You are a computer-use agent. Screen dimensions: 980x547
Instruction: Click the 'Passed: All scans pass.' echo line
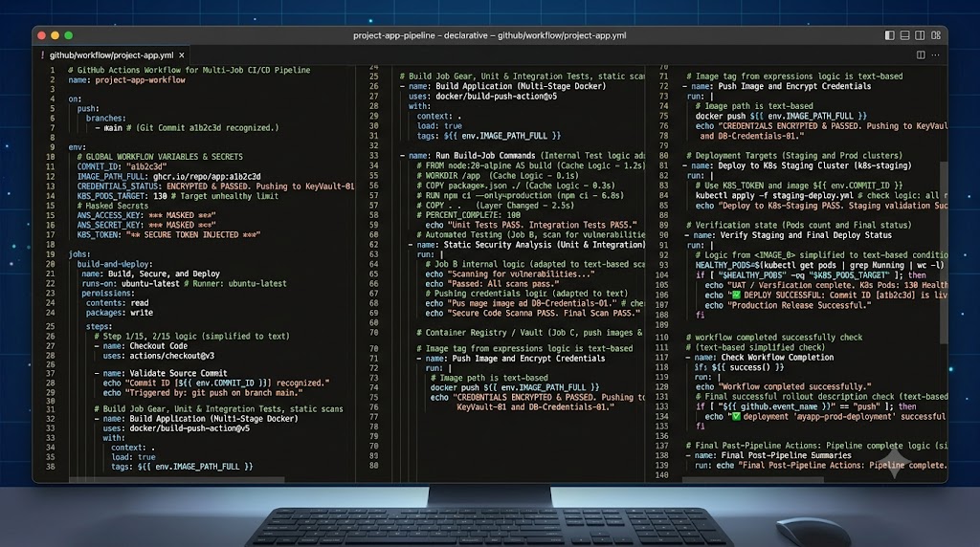492,283
